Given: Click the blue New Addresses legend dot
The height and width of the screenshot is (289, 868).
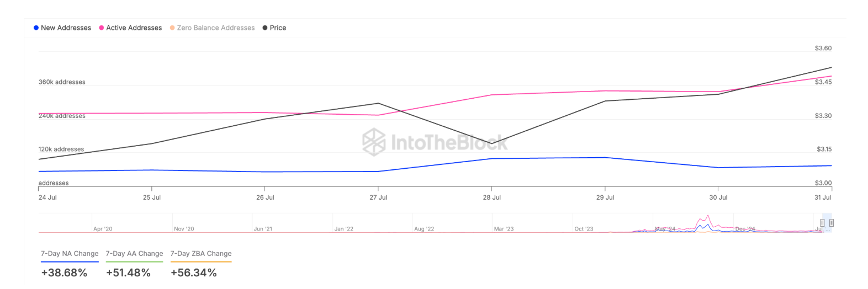Looking at the screenshot, I should pos(36,28).
